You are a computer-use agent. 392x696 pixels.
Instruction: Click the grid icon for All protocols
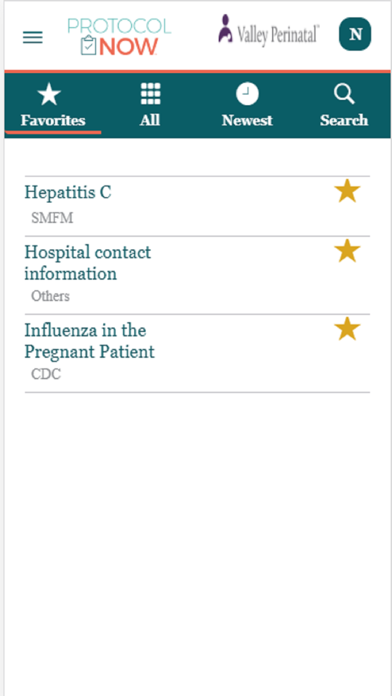(150, 94)
